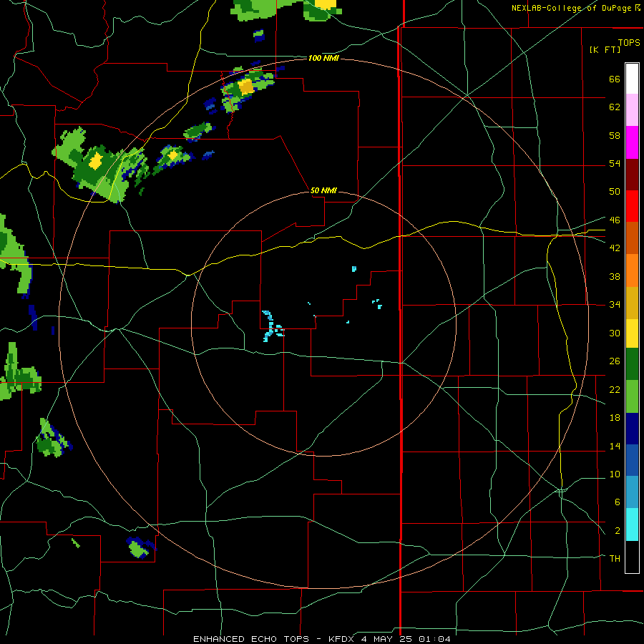The image size is (644, 644).
Task: Click the dark green legend band
Action: tap(632, 364)
